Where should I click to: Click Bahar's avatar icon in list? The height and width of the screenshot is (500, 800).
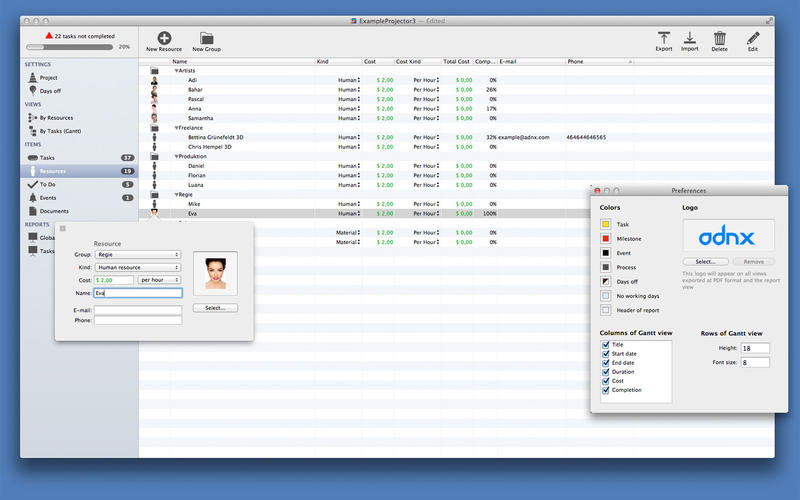(154, 90)
